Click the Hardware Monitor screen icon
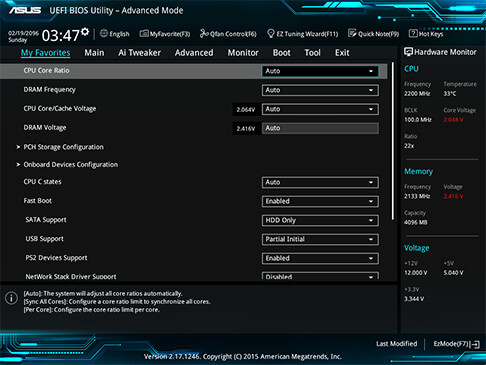Image resolution: width=486 pixels, height=365 pixels. tap(408, 52)
